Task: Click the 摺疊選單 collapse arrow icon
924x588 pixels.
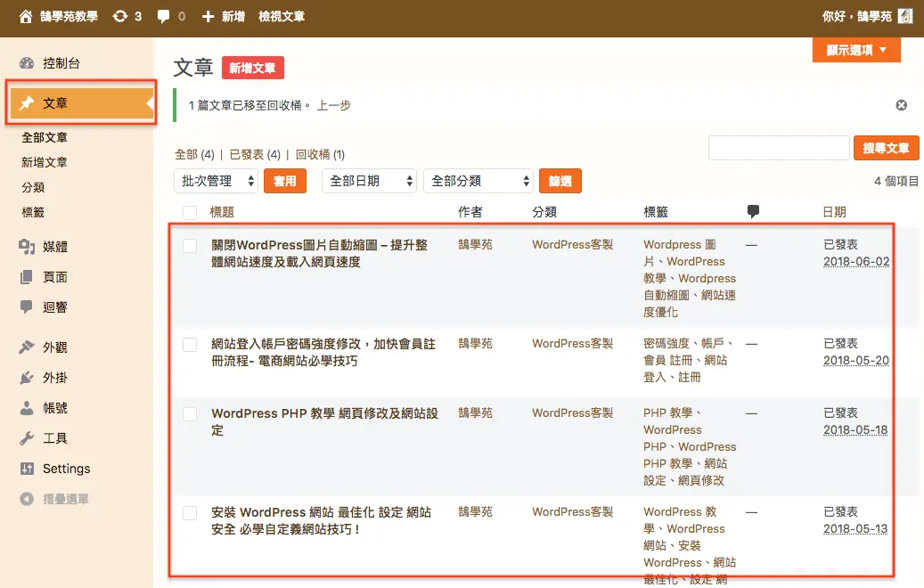Action: click(27, 499)
